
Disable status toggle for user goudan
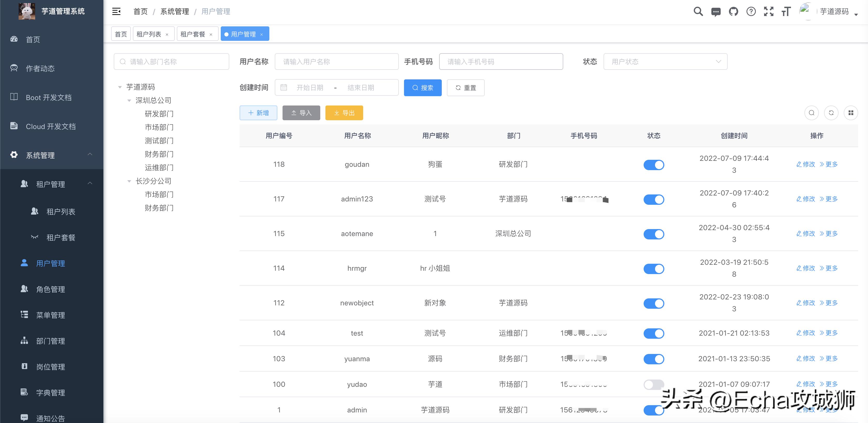[654, 165]
